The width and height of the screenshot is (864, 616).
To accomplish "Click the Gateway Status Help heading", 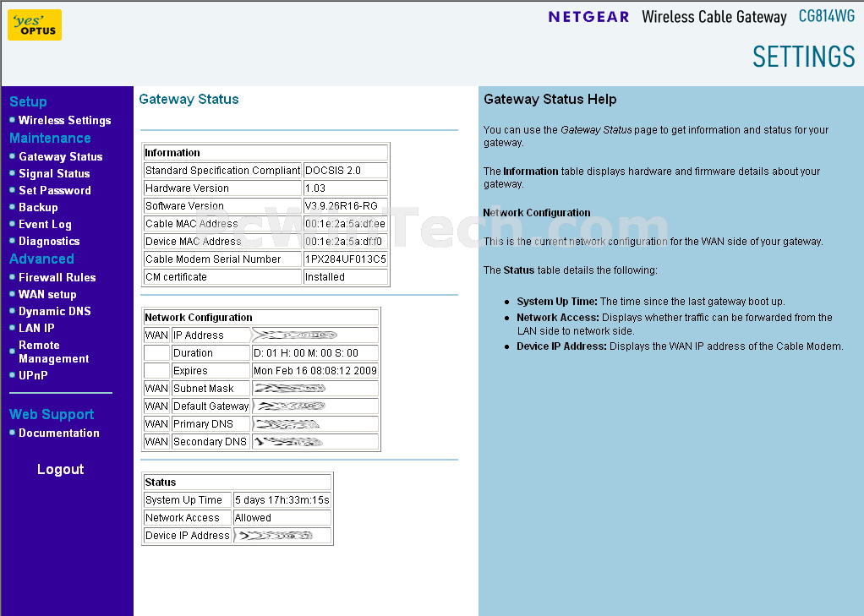I will pyautogui.click(x=550, y=99).
